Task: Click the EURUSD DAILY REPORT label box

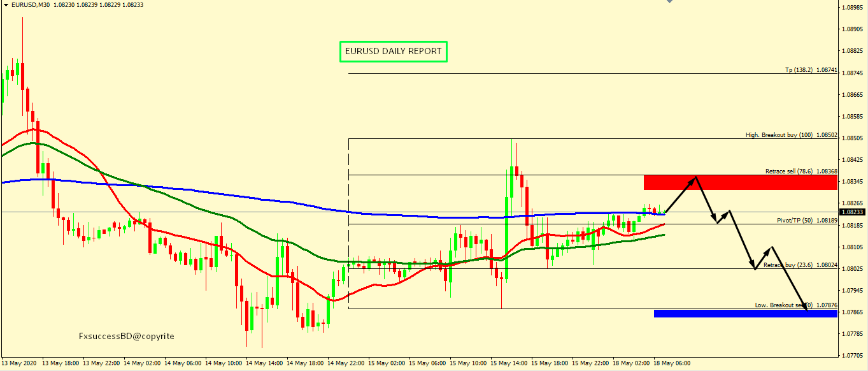Action: 393,52
